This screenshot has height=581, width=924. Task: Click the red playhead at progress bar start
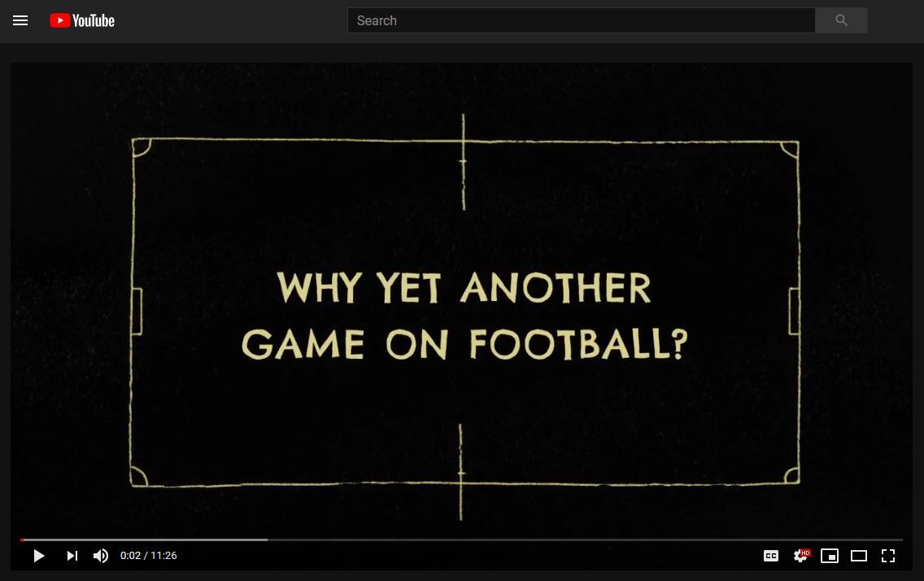pyautogui.click(x=23, y=539)
